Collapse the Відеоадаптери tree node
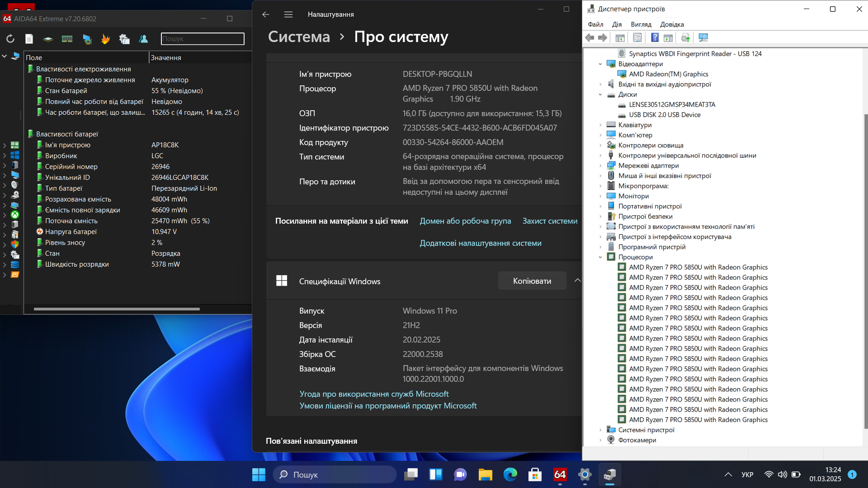 600,64
